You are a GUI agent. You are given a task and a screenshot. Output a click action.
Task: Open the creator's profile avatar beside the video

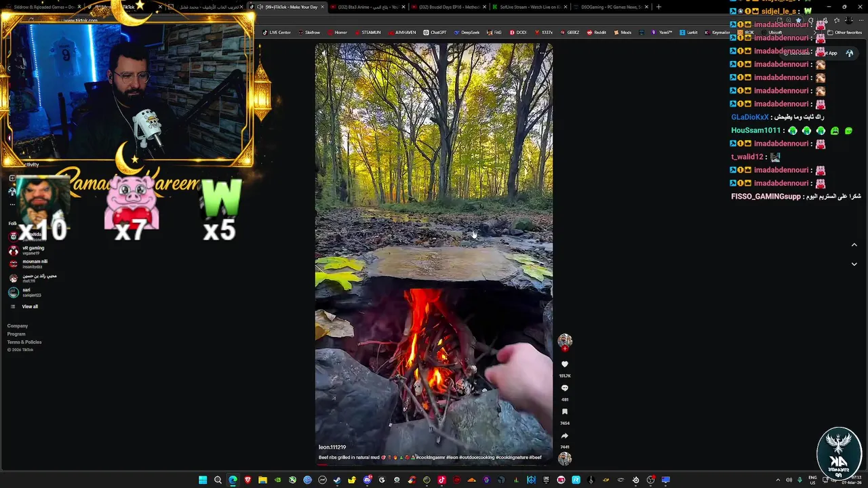565,340
